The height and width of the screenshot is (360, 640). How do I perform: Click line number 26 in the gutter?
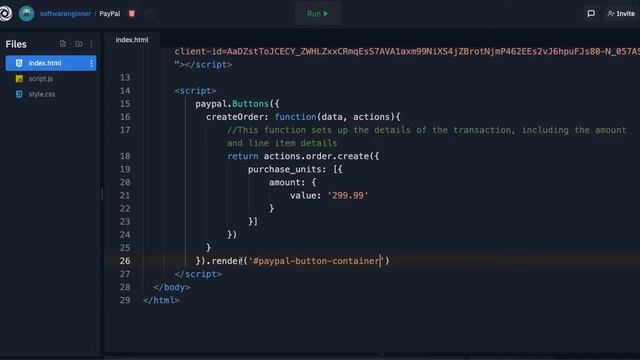tap(125, 261)
